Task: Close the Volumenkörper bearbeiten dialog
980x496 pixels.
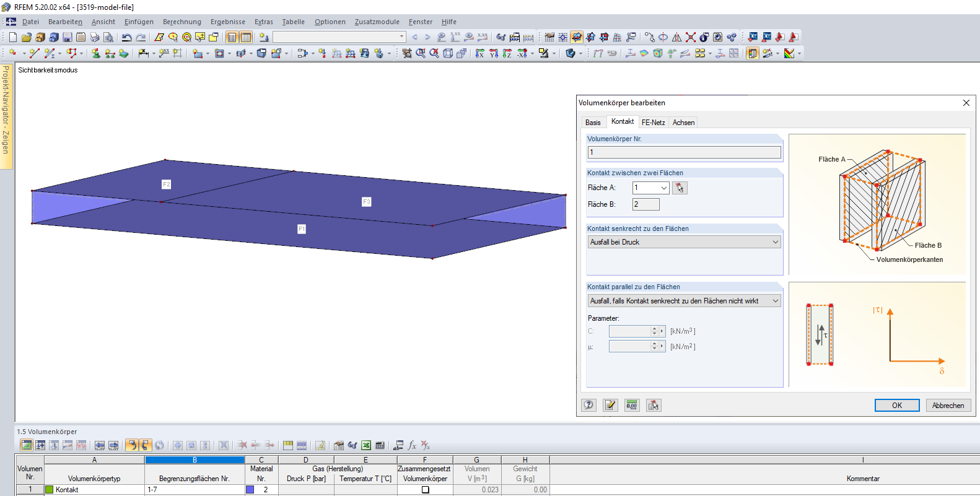Action: (x=966, y=103)
